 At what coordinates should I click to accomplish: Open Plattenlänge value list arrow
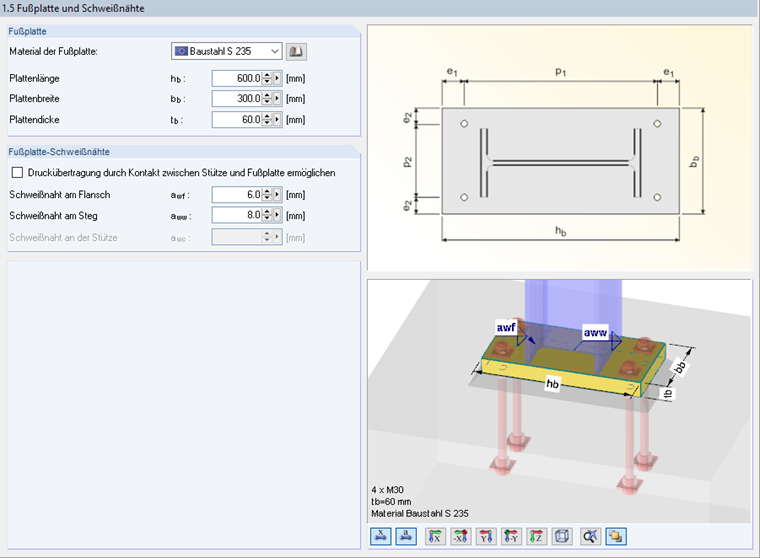277,79
